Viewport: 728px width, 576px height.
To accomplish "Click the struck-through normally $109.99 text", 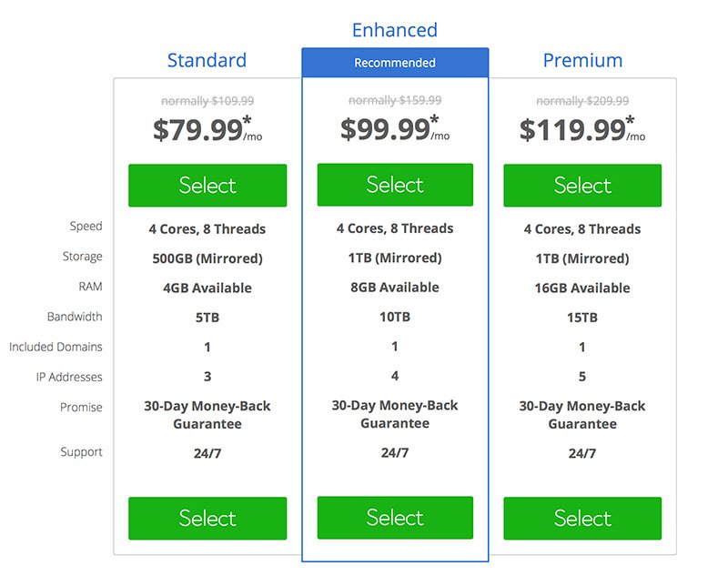I will pos(207,101).
